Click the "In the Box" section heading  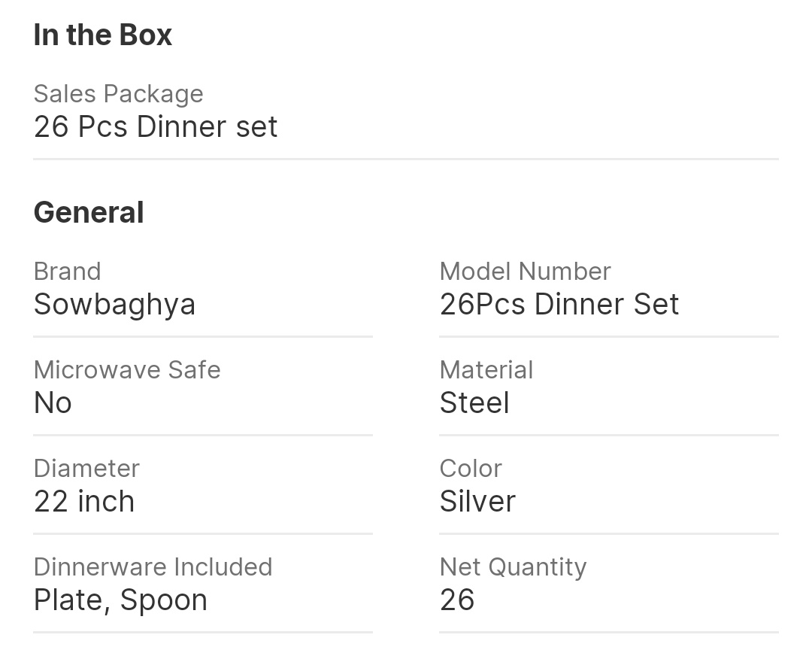103,35
